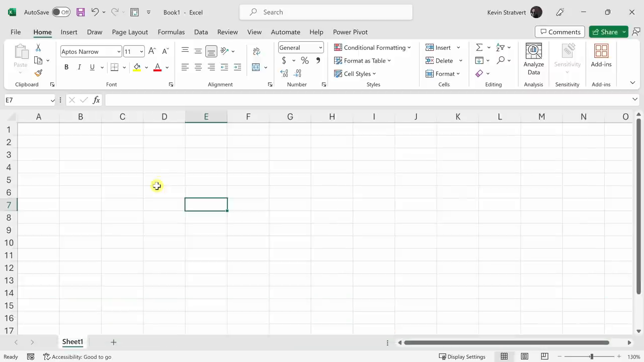Image resolution: width=644 pixels, height=362 pixels.
Task: Expand Format as Table menu
Action: coord(363,60)
